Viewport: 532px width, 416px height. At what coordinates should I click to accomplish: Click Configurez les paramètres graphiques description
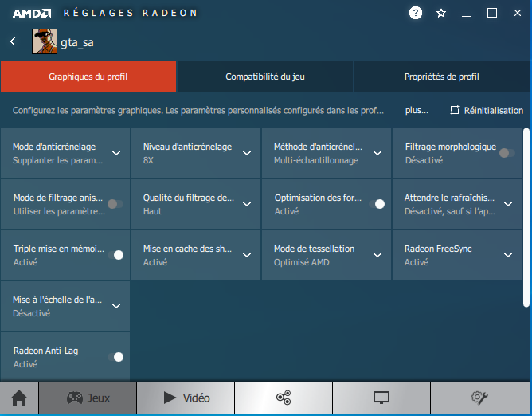point(198,110)
